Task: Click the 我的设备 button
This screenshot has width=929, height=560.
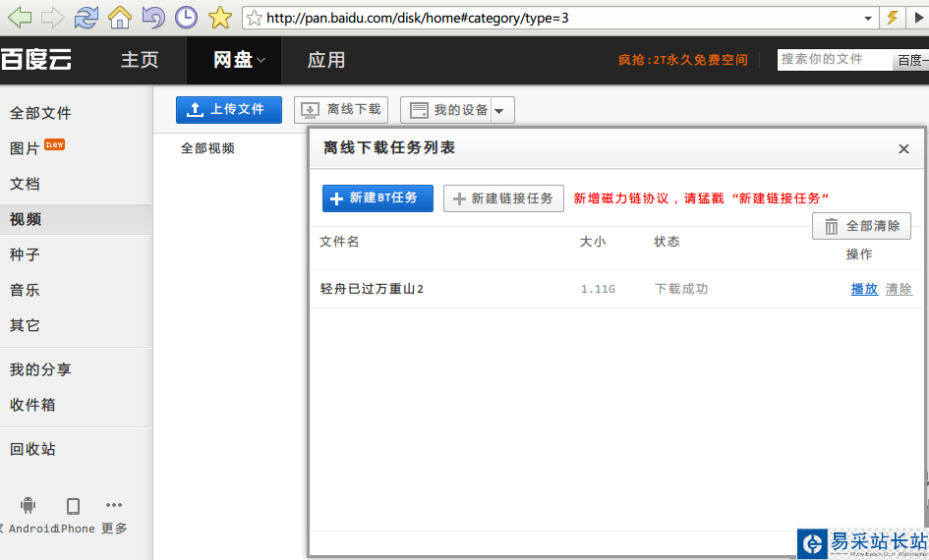Action: [x=445, y=109]
